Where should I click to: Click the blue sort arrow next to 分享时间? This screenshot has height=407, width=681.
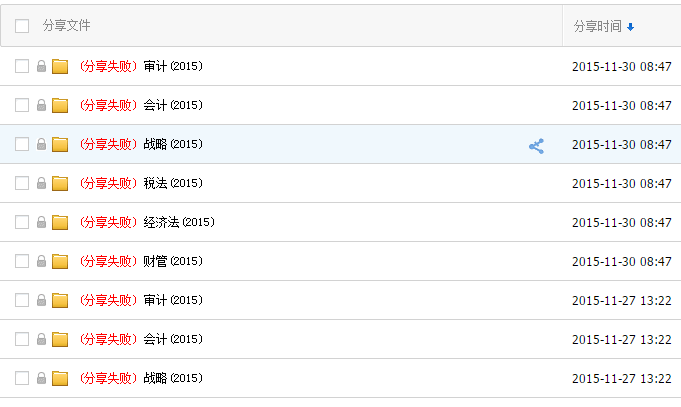point(630,27)
